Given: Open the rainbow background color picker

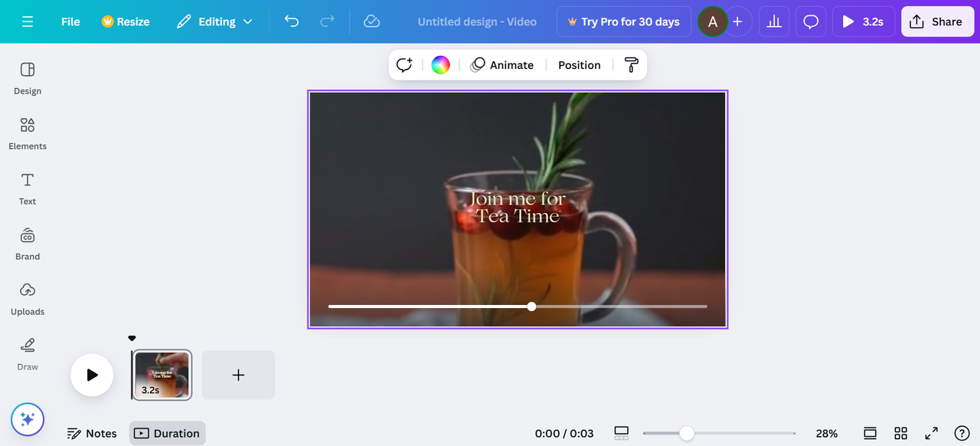Looking at the screenshot, I should tap(440, 65).
